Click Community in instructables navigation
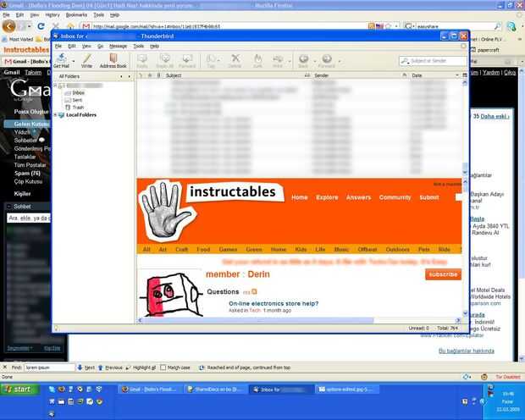Image resolution: width=525 pixels, height=420 pixels. tap(395, 197)
